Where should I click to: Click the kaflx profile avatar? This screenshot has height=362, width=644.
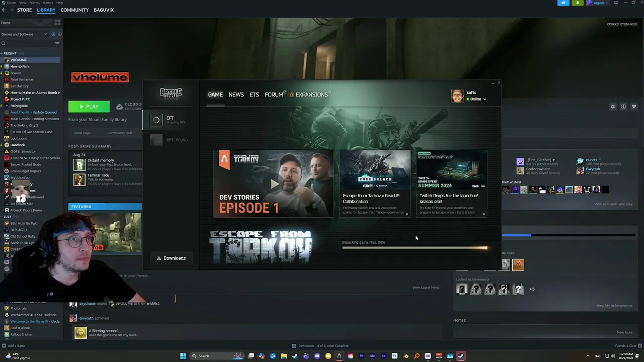pos(457,96)
